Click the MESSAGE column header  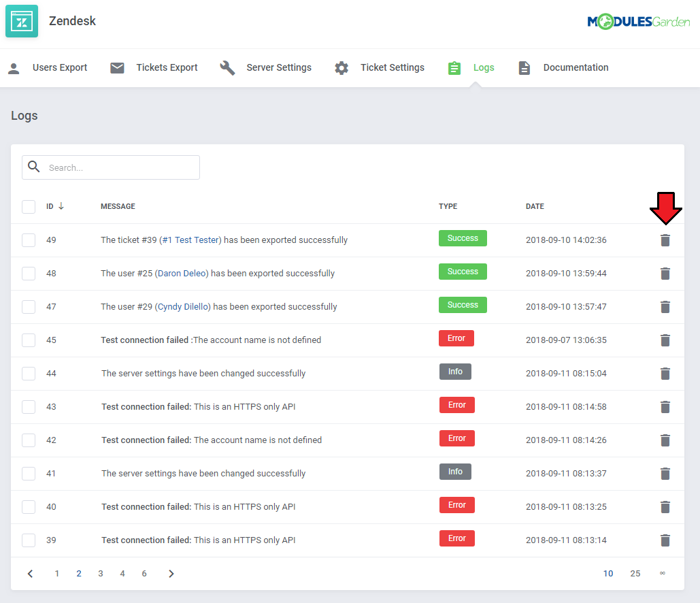point(118,206)
